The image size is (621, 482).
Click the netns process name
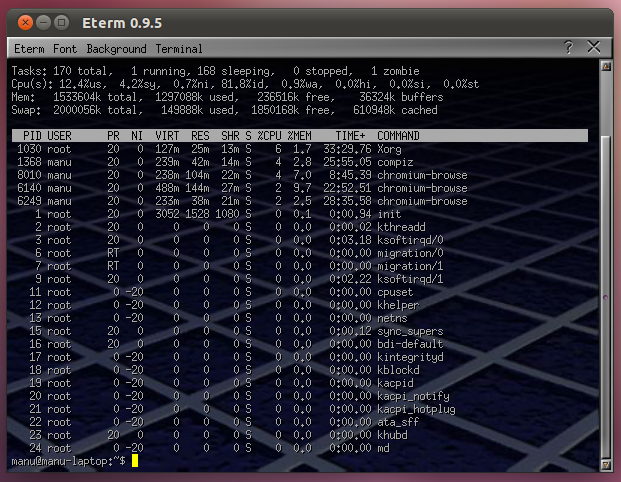[x=392, y=318]
